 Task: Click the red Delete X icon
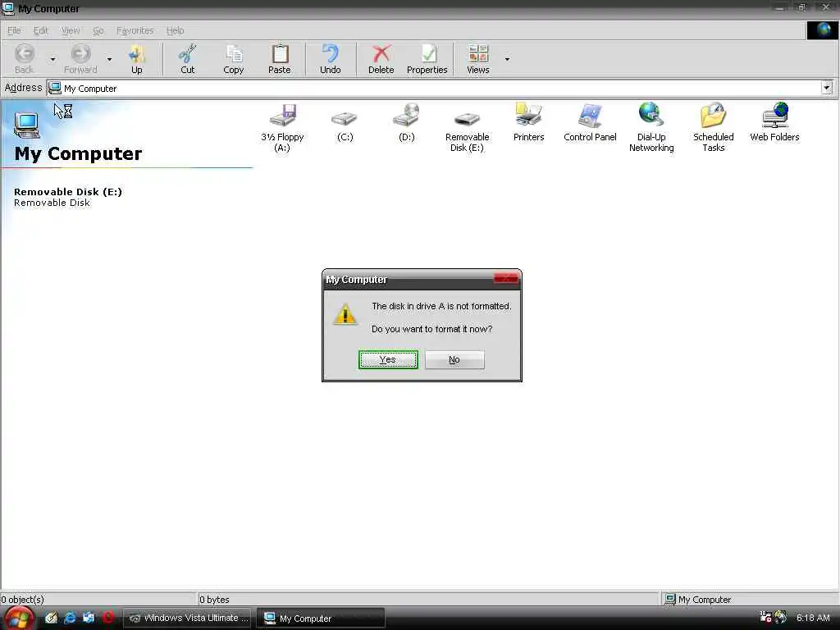click(381, 53)
